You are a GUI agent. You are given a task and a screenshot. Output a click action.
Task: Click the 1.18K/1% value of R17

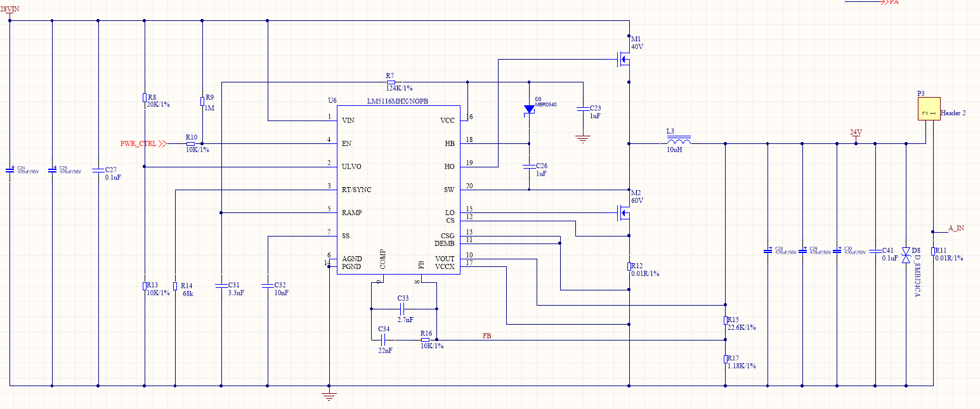point(742,367)
